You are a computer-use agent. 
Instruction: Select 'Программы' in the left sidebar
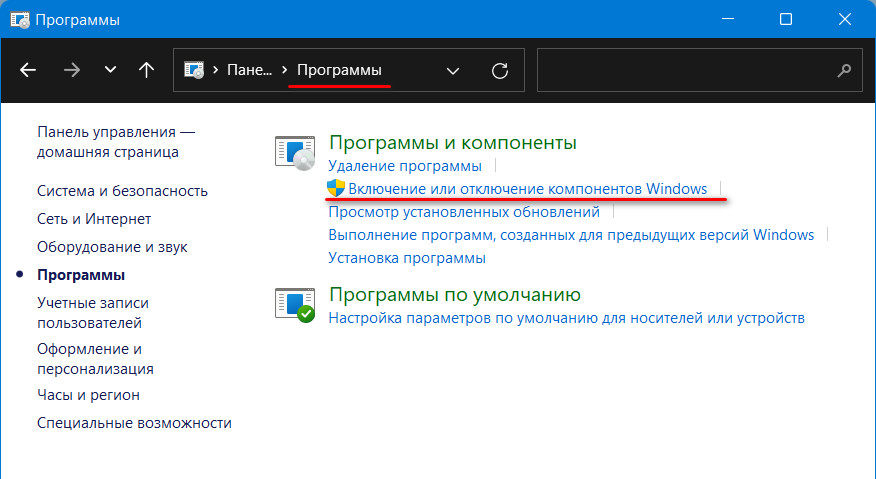click(81, 275)
